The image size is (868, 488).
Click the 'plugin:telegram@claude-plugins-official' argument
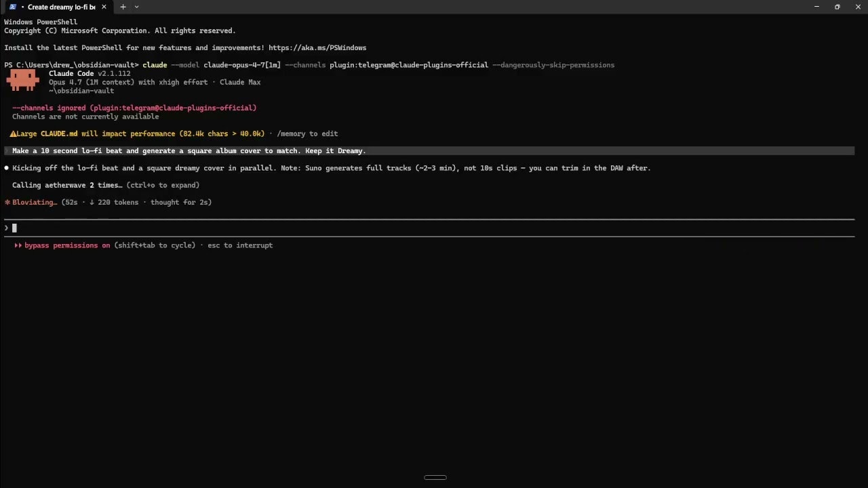tap(409, 65)
